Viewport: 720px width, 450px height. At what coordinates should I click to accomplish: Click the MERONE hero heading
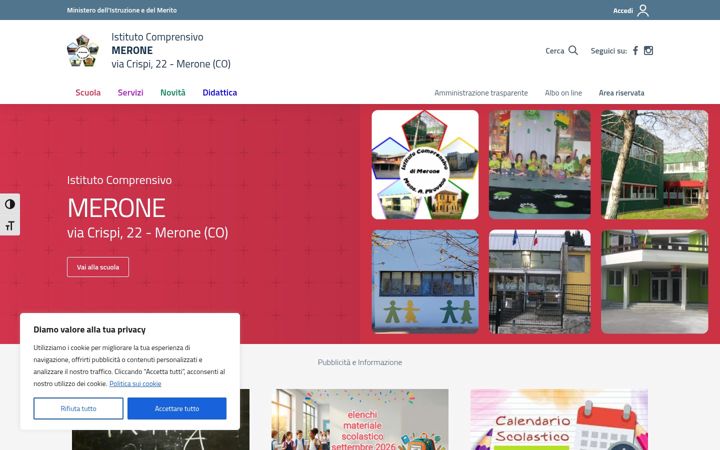116,208
